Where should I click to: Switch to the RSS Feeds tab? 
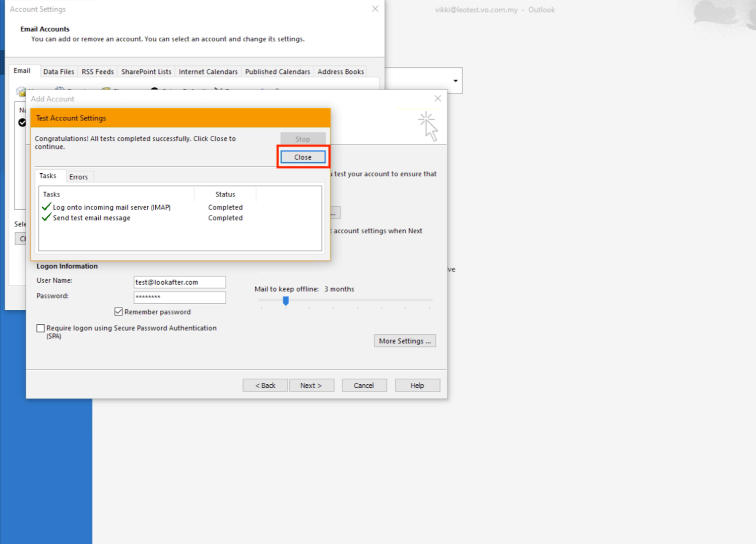click(x=98, y=72)
